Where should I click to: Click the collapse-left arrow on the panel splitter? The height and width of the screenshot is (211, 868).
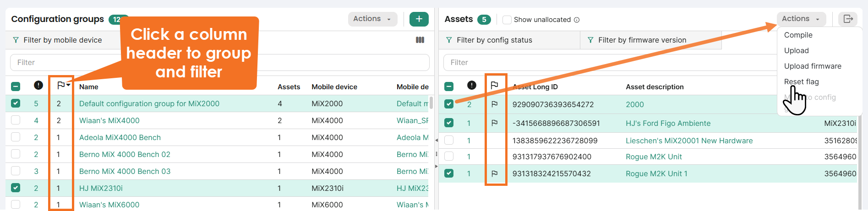[436, 140]
